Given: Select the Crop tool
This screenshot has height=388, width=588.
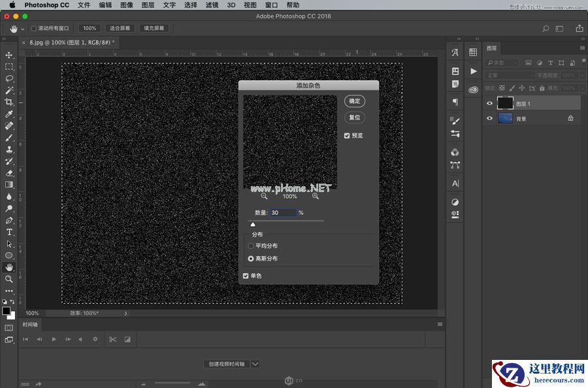Looking at the screenshot, I should 9,102.
